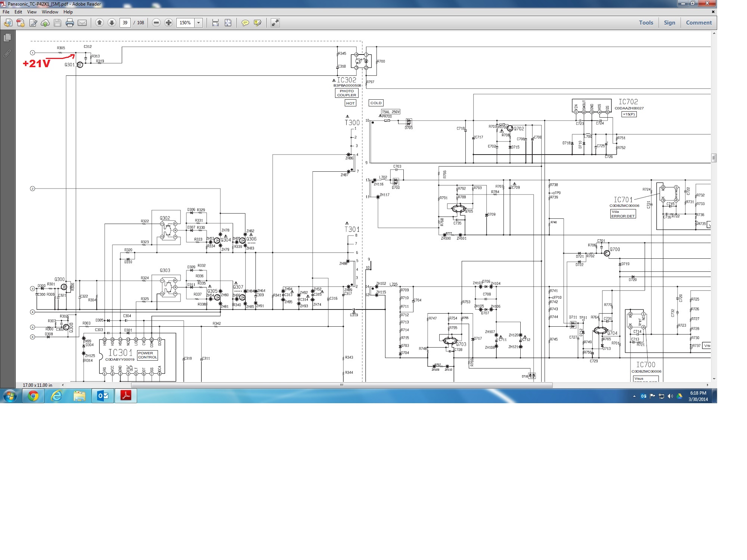Zoom out with minus button
This screenshot has width=747, height=560.
coord(156,23)
